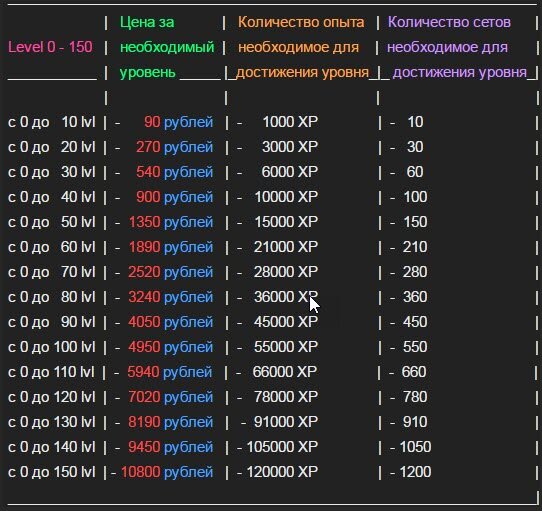Click the '270 рублей' price entry
The width and height of the screenshot is (542, 511).
175,147
